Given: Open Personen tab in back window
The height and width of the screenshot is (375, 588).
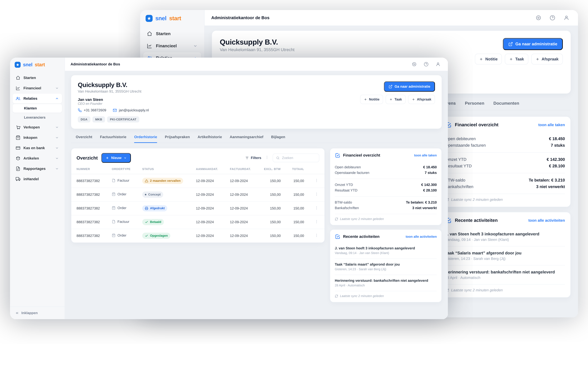Looking at the screenshot, I should 474,103.
